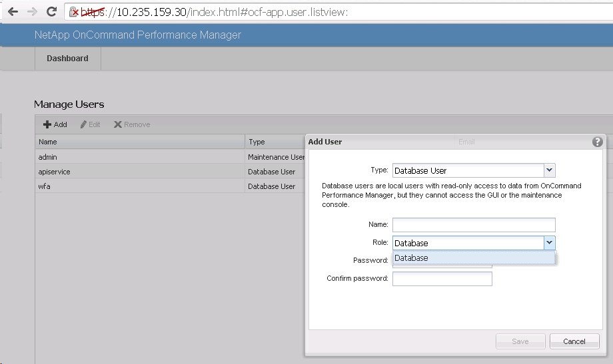Click the Edit pencil toolbar button
The width and height of the screenshot is (613, 364).
90,124
